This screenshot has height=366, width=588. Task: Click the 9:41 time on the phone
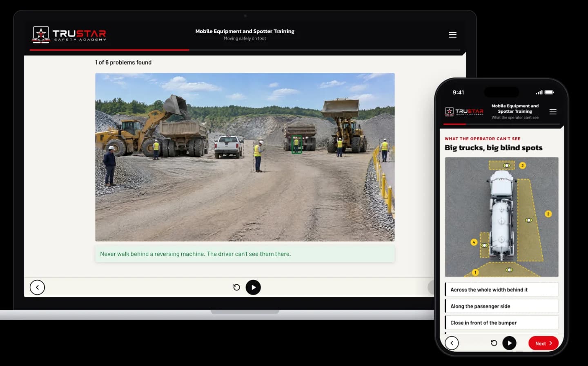(458, 92)
